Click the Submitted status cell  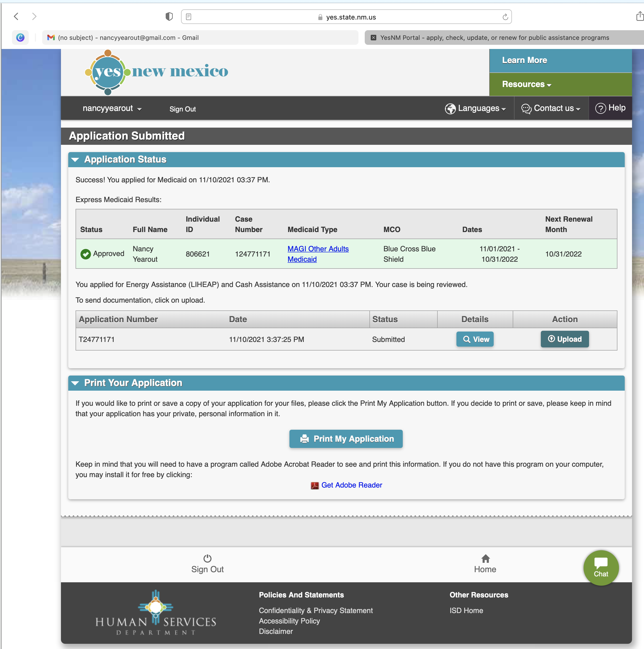tap(388, 339)
